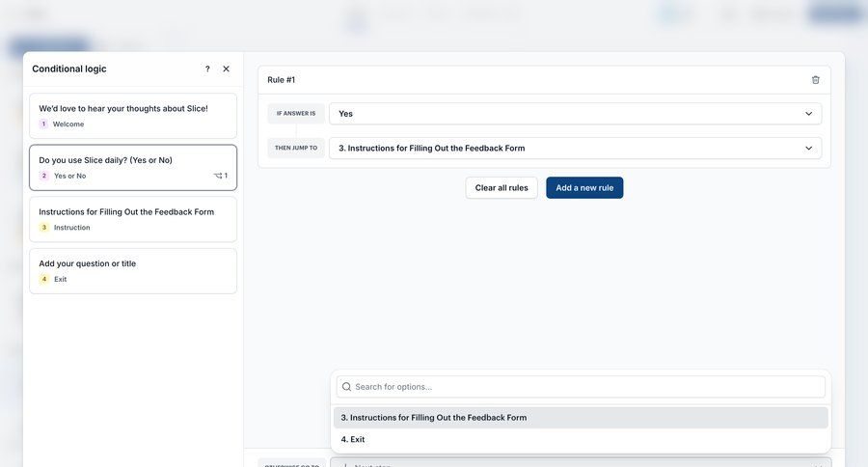Open the 'Then jump to' step dropdown

pyautogui.click(x=575, y=148)
